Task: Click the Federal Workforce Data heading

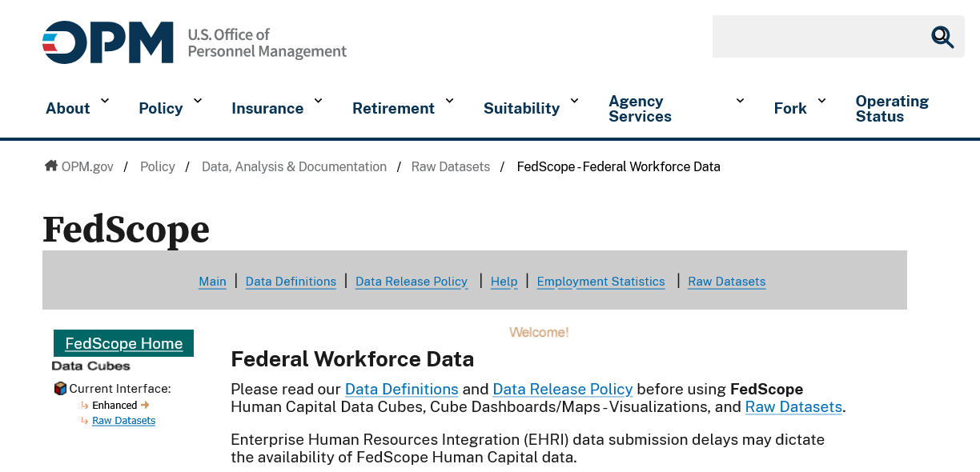Action: click(352, 359)
